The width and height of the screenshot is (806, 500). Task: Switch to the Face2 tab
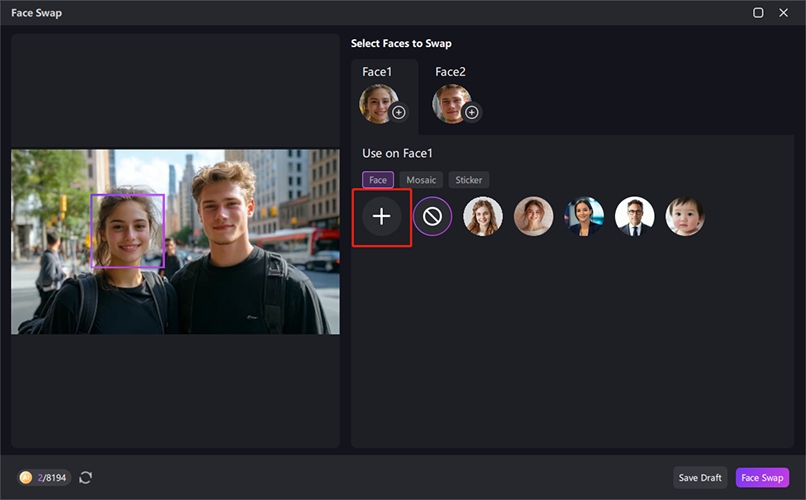click(x=450, y=72)
